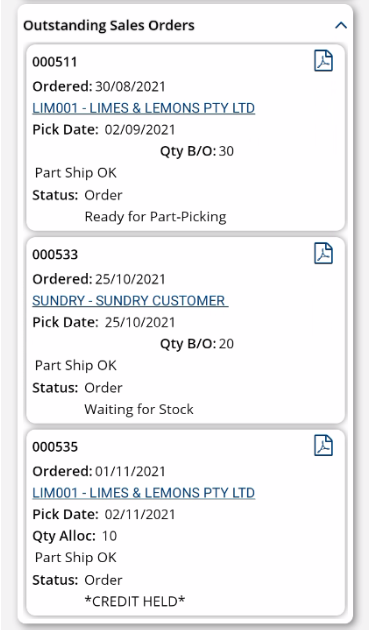Screen dimensions: 369x630
Task: Click Ordered date 25/10/2021
Action: 130,279
